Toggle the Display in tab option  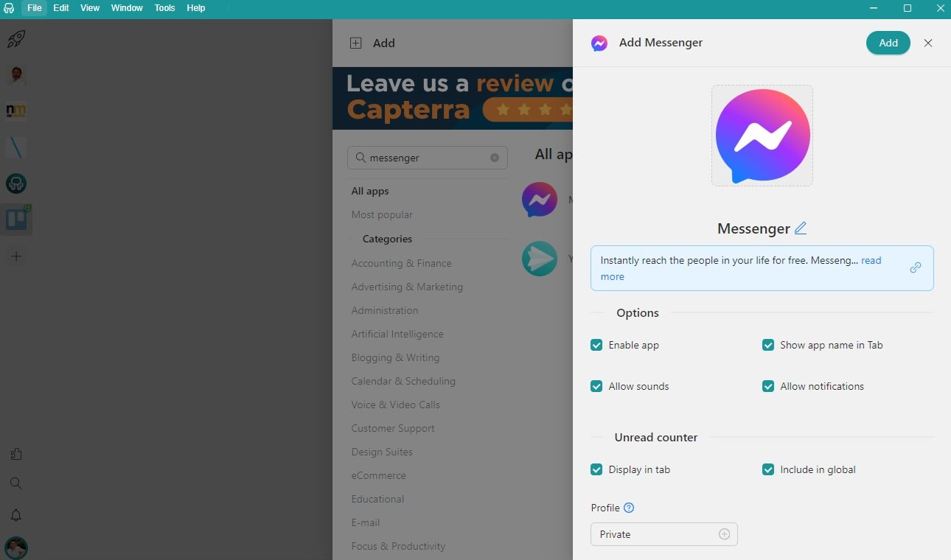596,469
